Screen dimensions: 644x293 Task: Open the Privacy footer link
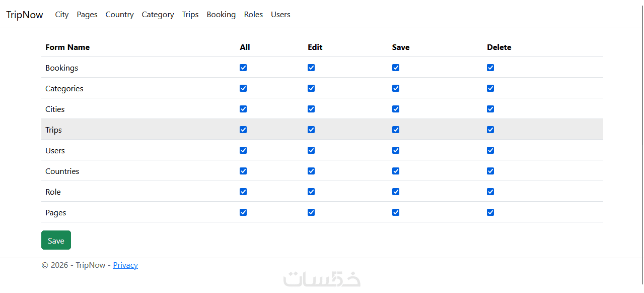pos(125,265)
